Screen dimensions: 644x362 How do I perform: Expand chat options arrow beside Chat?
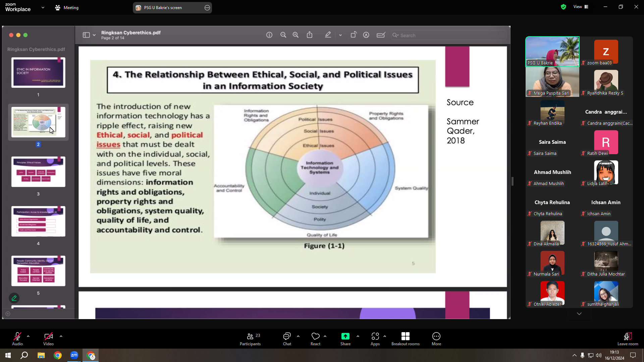298,336
